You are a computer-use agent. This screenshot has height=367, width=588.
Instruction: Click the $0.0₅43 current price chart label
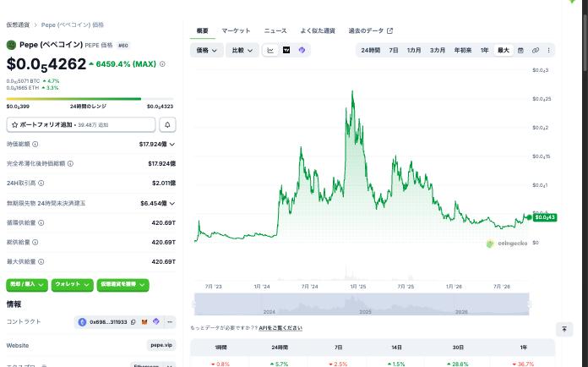click(545, 217)
